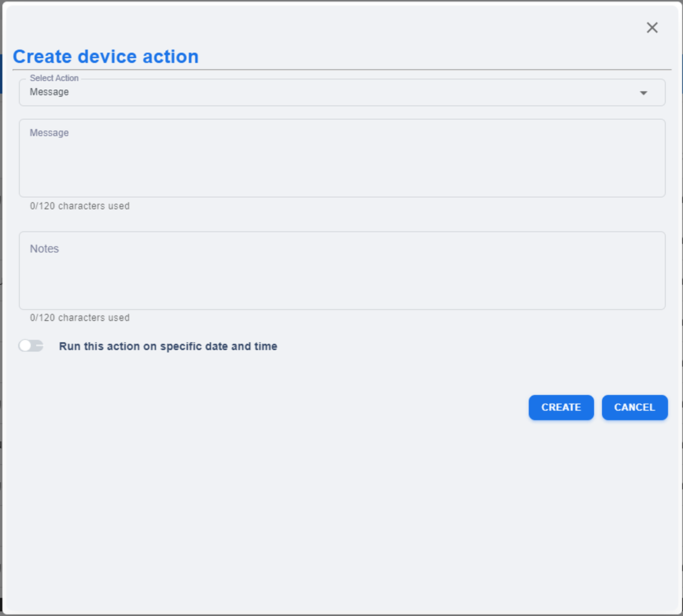
Task: Click the 'Create device action' heading
Action: click(106, 56)
